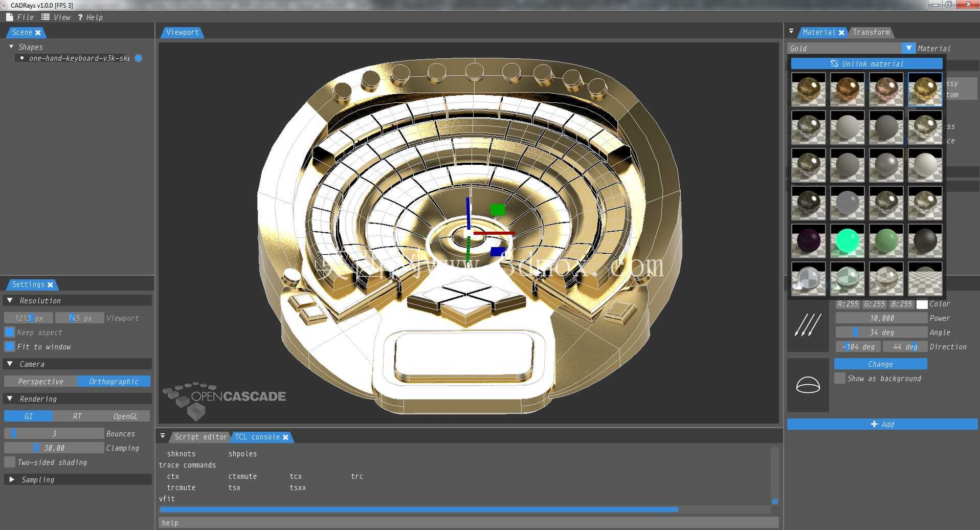Click the list icon beside View

point(46,17)
